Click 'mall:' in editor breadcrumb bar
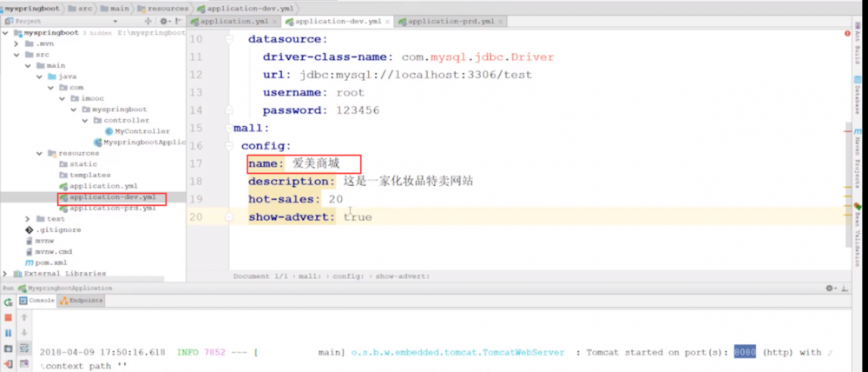Screen dimensions: 868x372 [x=310, y=276]
